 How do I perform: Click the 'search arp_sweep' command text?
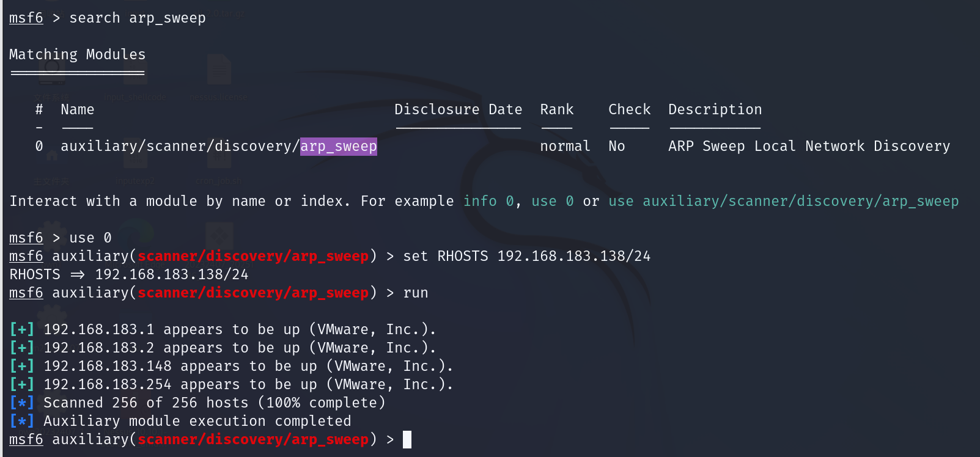[138, 18]
